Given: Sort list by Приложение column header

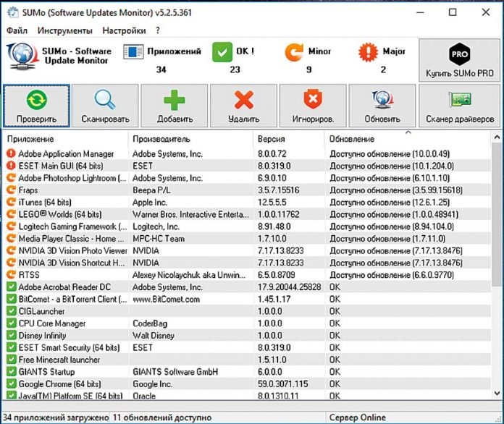Looking at the screenshot, I should click(x=33, y=138).
